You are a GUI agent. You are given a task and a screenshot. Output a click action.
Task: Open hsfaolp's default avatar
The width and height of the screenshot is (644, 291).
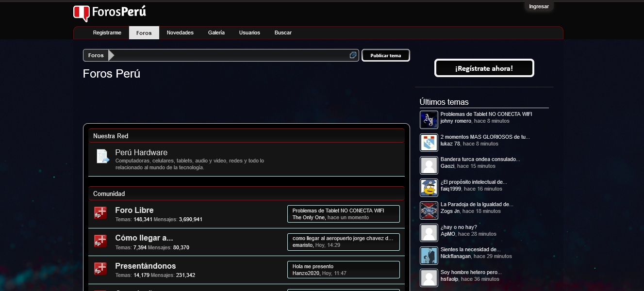click(x=429, y=278)
